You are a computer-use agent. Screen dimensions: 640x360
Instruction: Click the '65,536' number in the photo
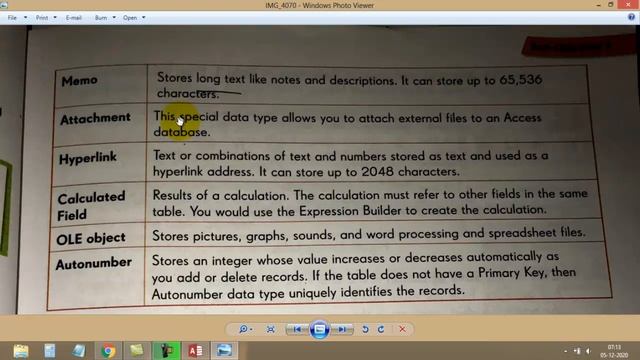pyautogui.click(x=521, y=80)
